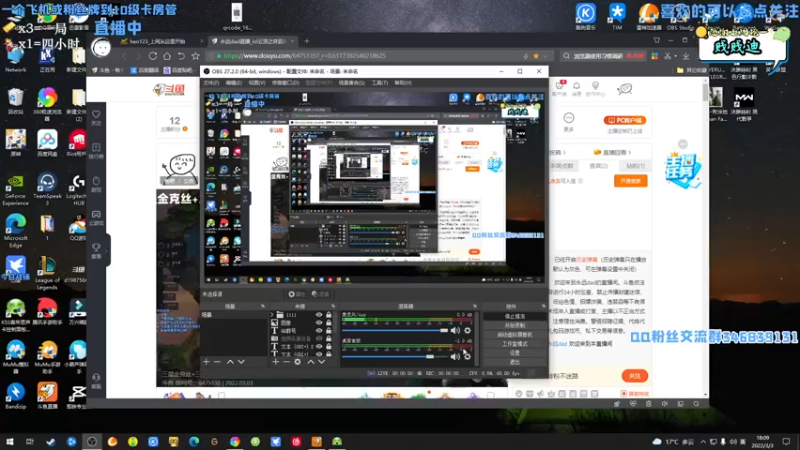Click 停止推流 stop streaming button
Screen dimensions: 800x450
pyautogui.click(x=515, y=316)
